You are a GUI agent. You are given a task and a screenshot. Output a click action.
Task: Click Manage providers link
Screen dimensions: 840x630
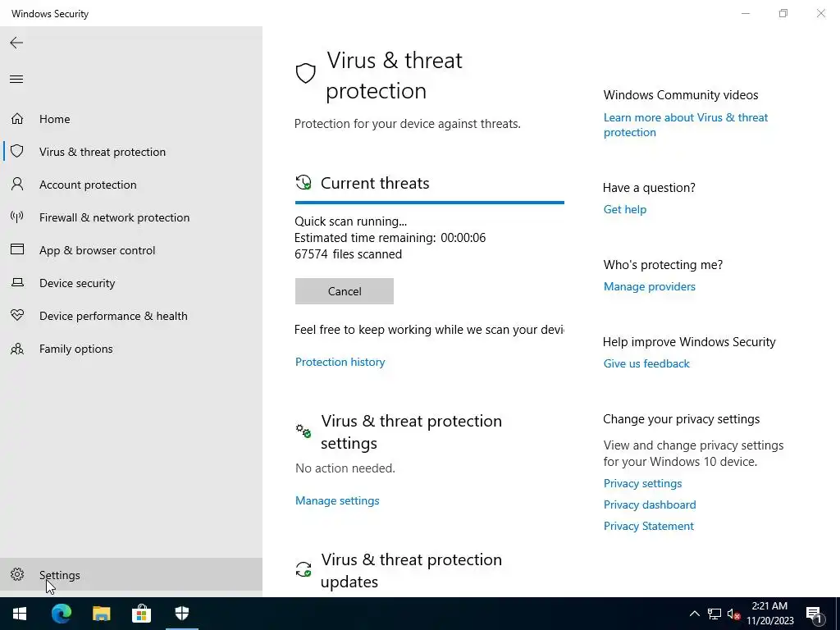click(650, 286)
